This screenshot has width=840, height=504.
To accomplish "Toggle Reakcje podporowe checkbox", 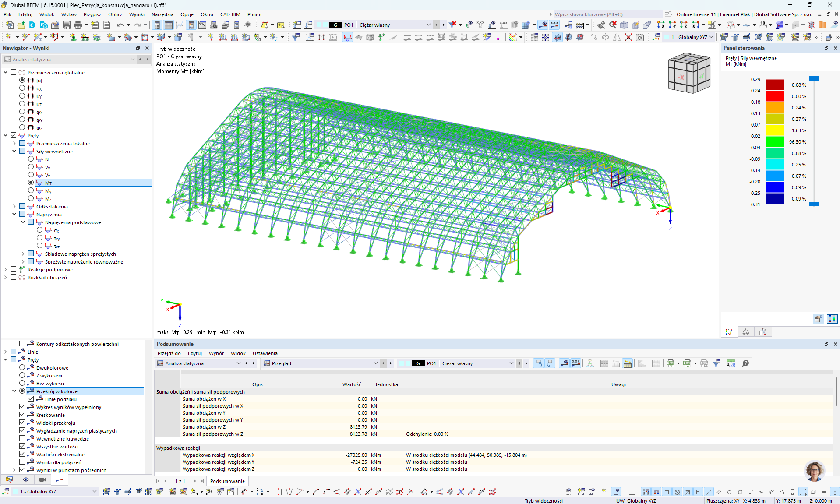I will [x=14, y=269].
